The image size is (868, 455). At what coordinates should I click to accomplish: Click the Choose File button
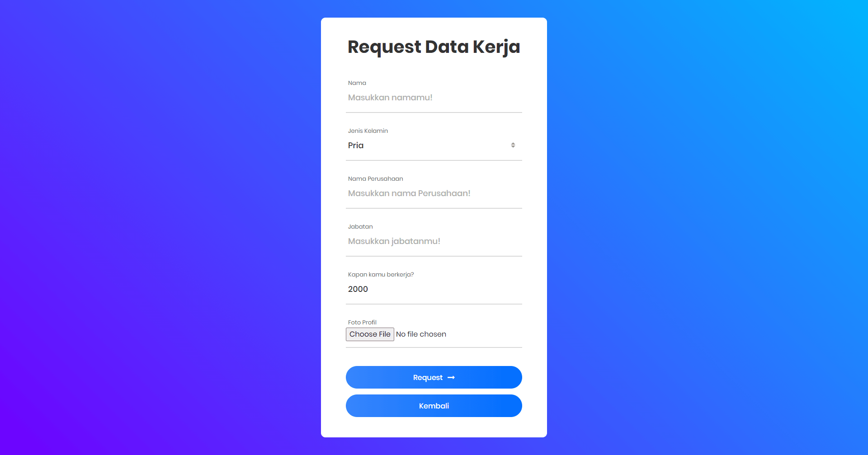[370, 334]
